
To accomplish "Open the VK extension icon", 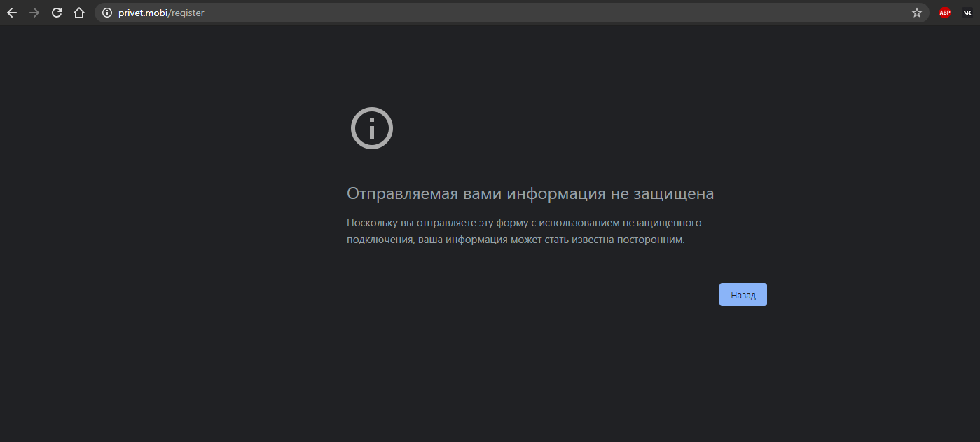I will 967,13.
